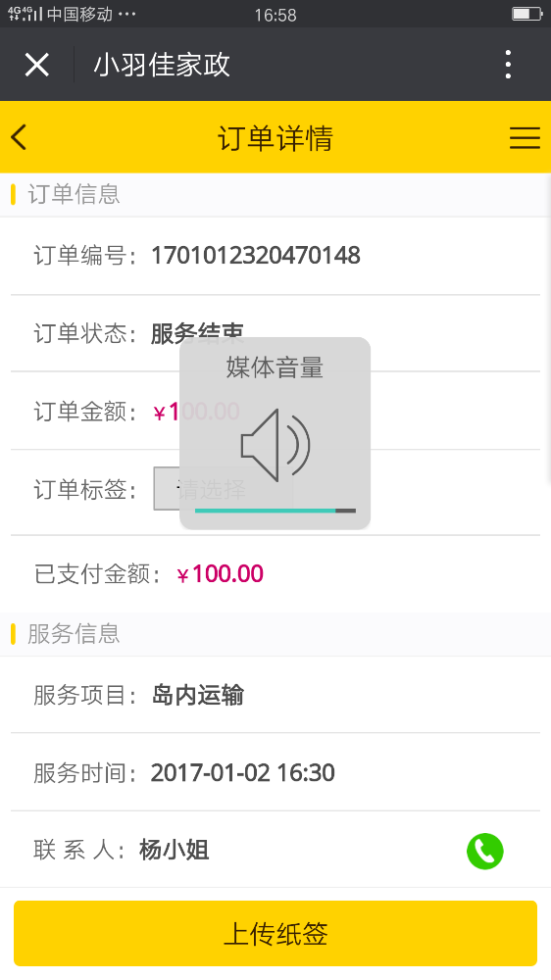Select the order number 1701012320470148

(x=256, y=256)
